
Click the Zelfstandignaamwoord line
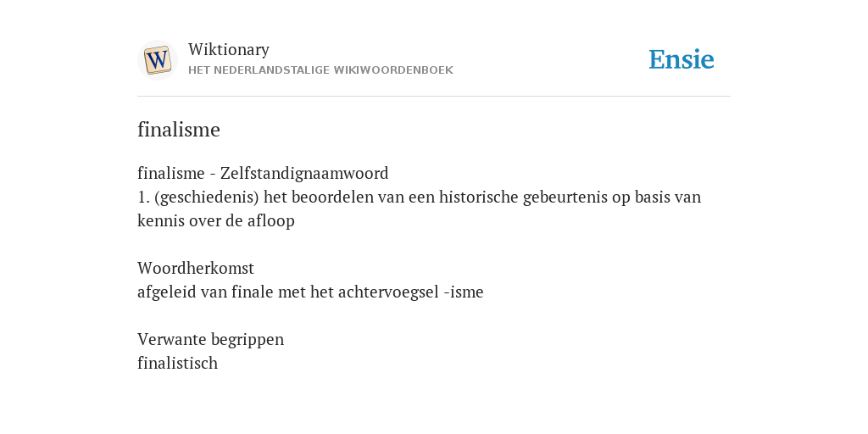click(x=263, y=173)
